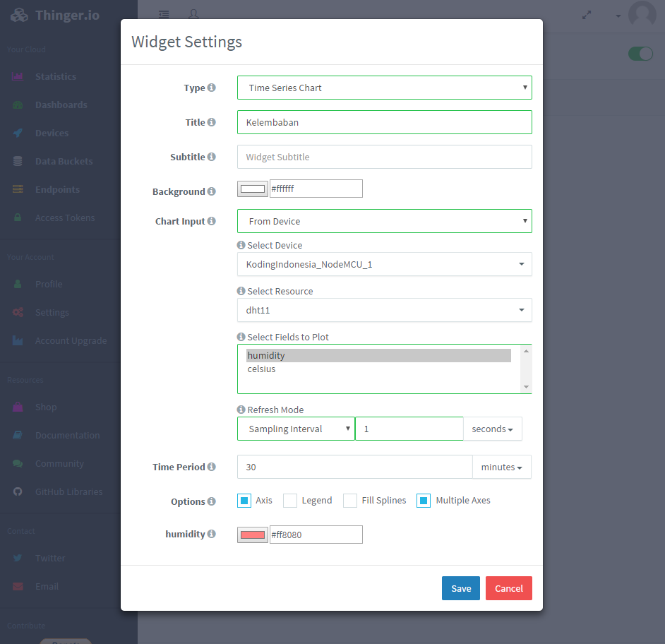Toggle the Axis checkbox
665x644 pixels.
244,501
